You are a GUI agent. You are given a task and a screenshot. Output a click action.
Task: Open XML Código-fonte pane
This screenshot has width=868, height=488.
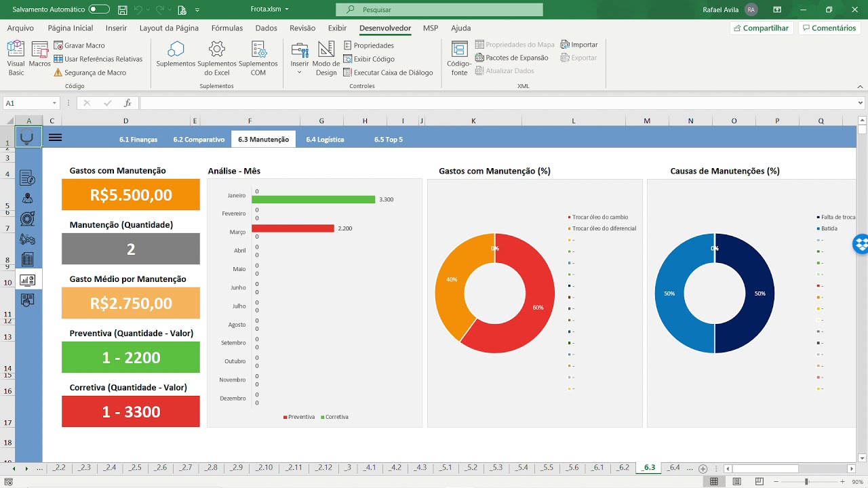[x=460, y=58]
